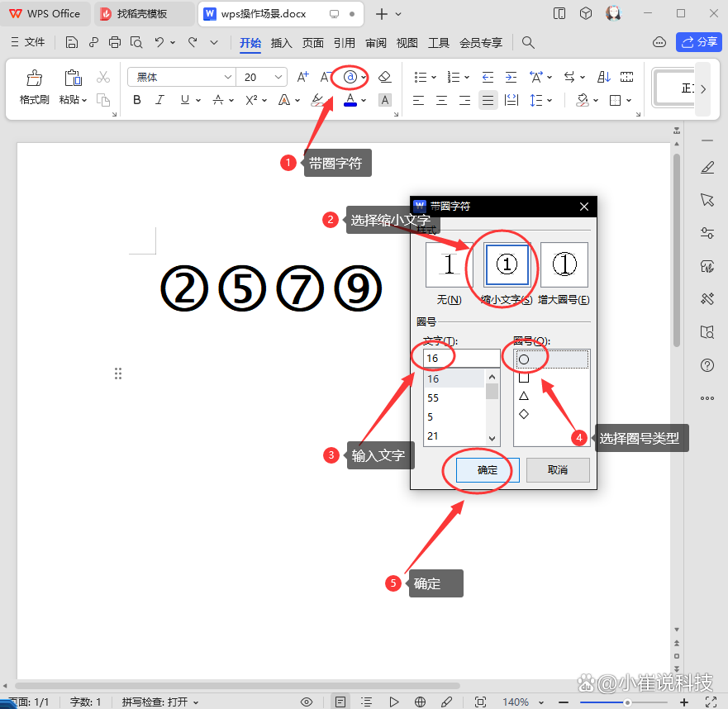Select justify alignment button
The width and height of the screenshot is (728, 709).
click(488, 100)
